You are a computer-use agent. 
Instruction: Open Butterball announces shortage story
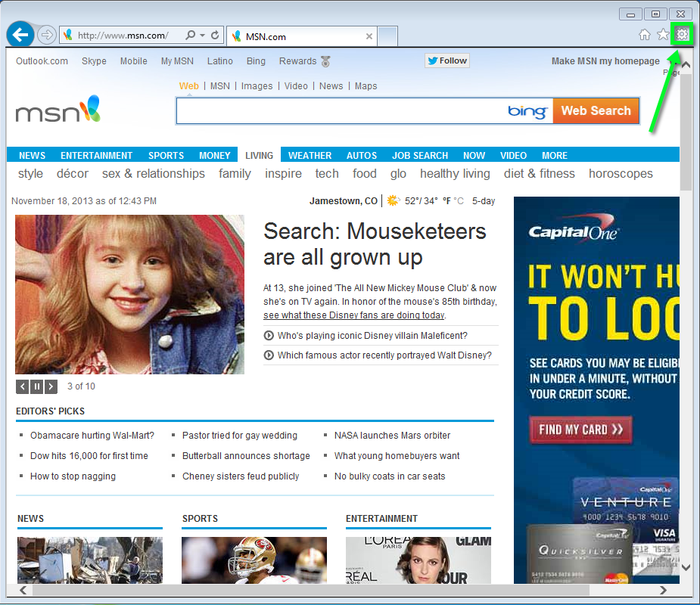click(x=246, y=456)
